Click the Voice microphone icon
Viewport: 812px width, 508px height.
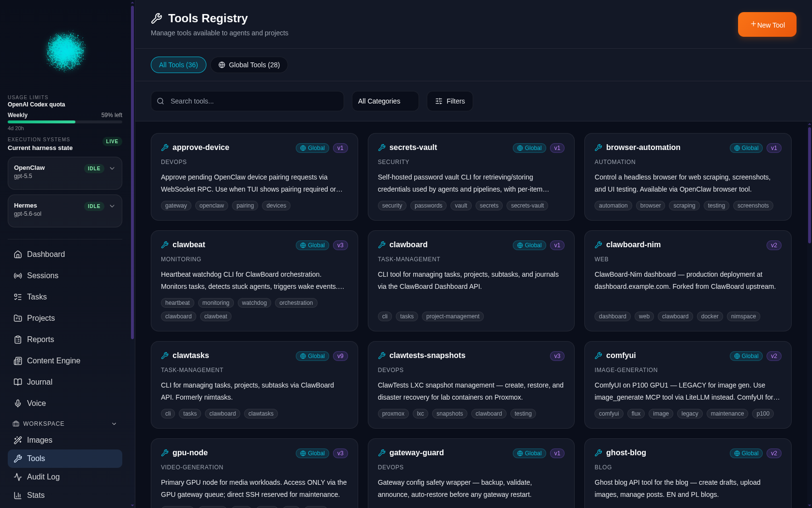(x=18, y=403)
